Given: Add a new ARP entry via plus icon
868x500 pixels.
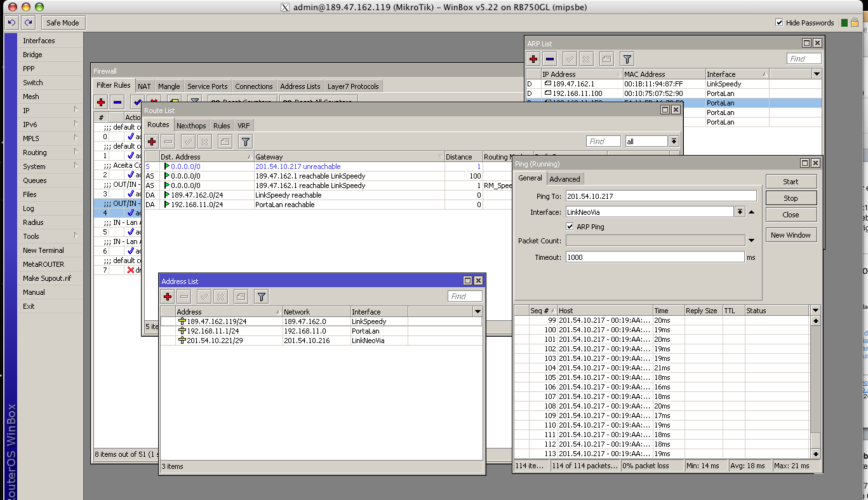Looking at the screenshot, I should point(533,58).
